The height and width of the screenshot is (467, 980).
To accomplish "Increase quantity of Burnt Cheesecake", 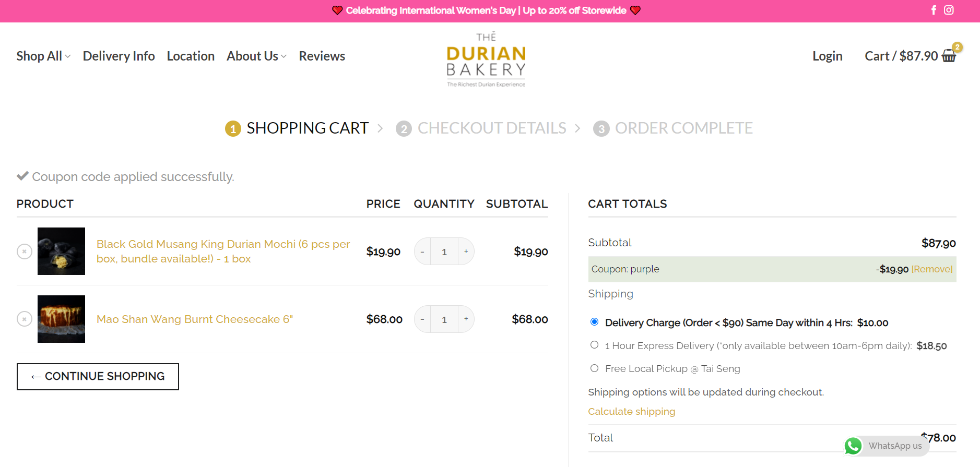I will pos(466,319).
